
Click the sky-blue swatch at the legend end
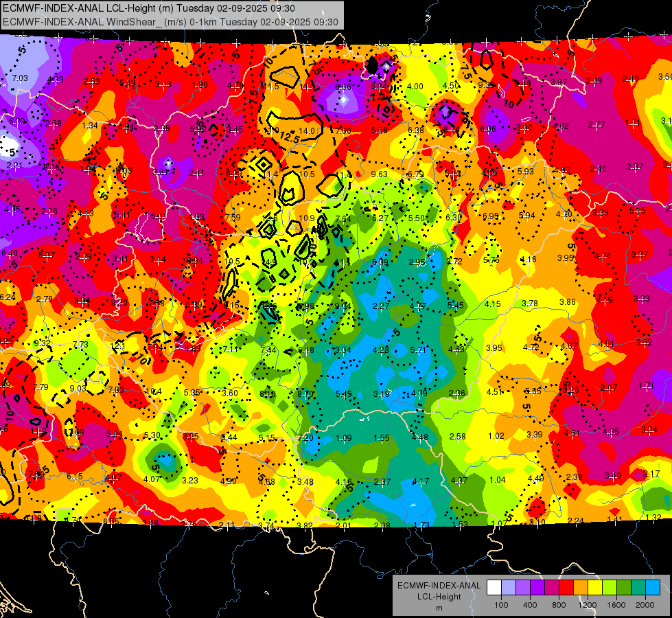pos(653,588)
